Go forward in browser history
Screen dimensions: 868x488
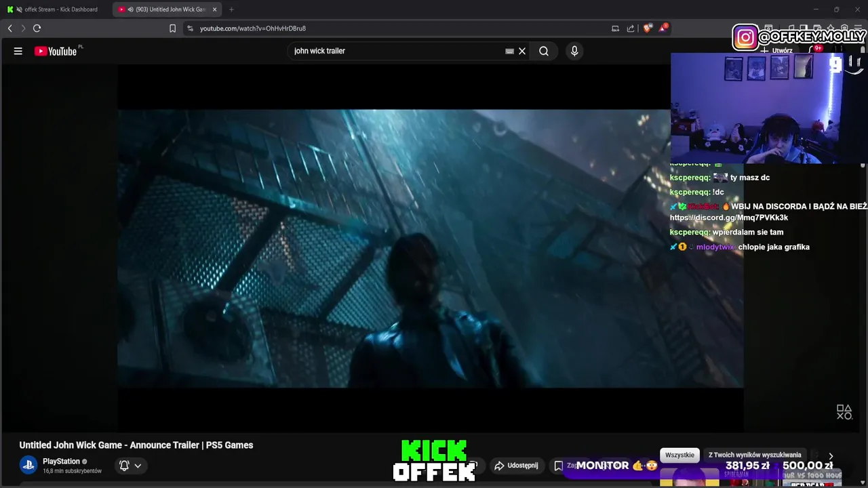click(22, 28)
